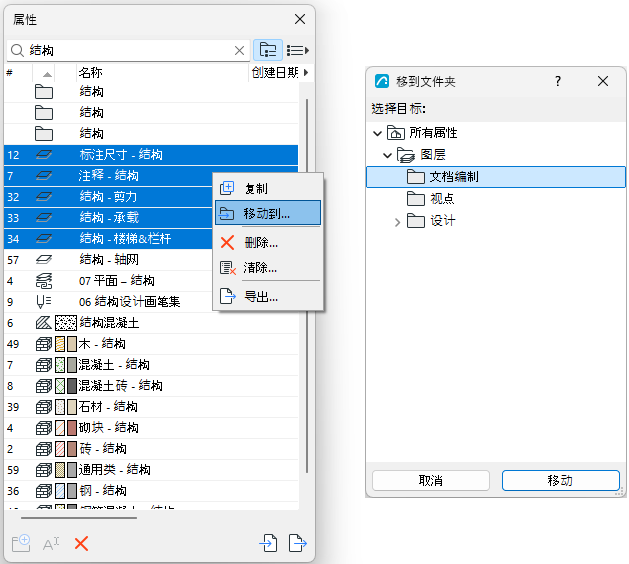Click the export attributes icon at panel bottom

[298, 543]
